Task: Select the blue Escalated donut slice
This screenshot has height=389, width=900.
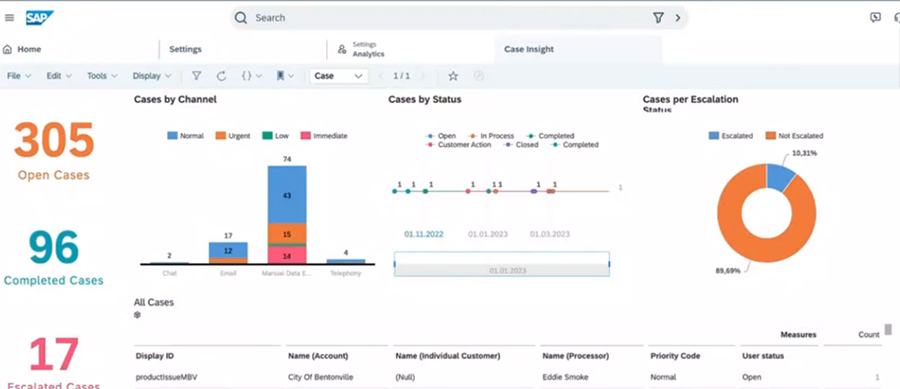Action: [x=781, y=177]
